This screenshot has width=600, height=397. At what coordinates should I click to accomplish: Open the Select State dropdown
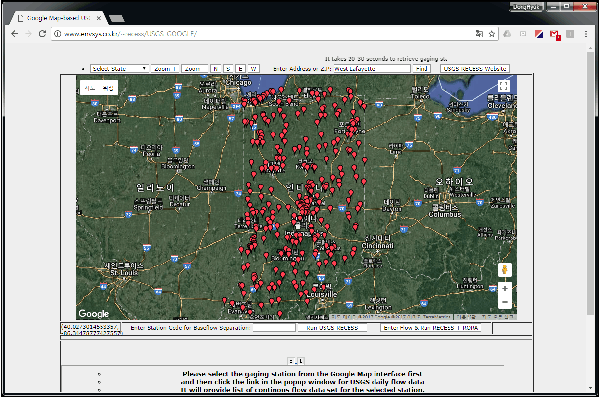[119, 69]
